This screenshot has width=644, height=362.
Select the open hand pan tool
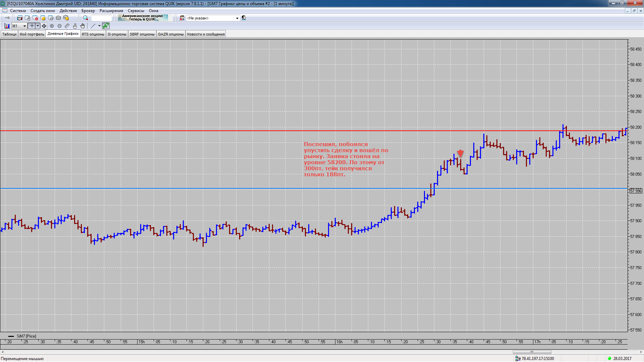[x=83, y=26]
